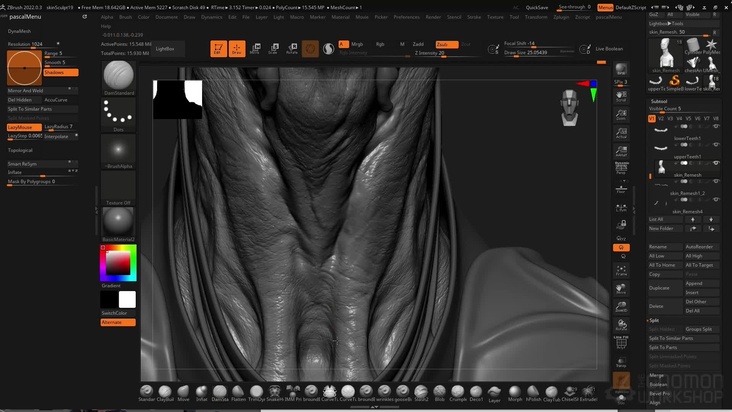Toggle the Floor grid button
Image resolution: width=732 pixels, height=412 pixels.
tap(621, 188)
